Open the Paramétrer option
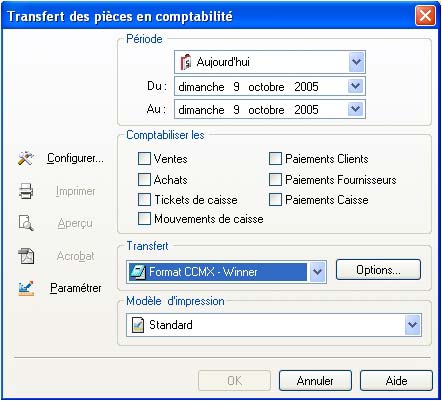The image size is (442, 401). click(x=76, y=288)
